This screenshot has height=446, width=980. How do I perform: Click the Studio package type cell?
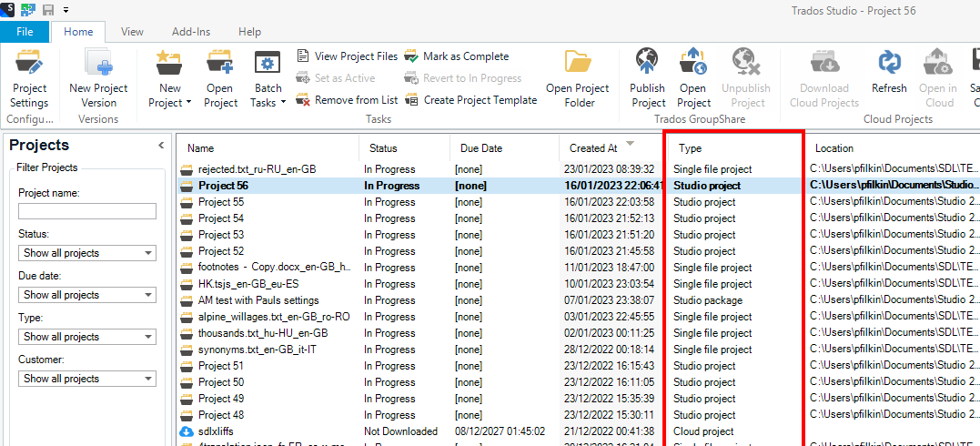coord(708,300)
